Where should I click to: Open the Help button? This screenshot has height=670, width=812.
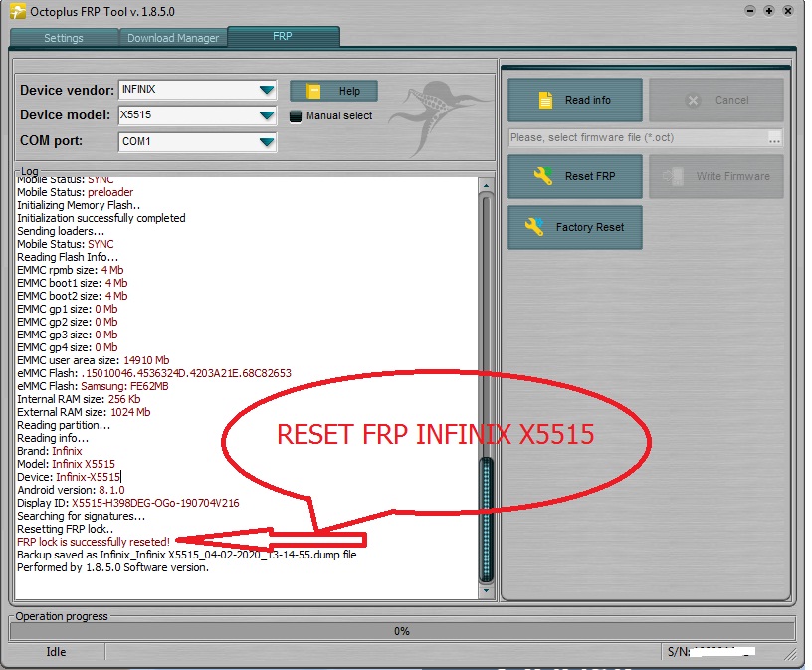[x=333, y=91]
